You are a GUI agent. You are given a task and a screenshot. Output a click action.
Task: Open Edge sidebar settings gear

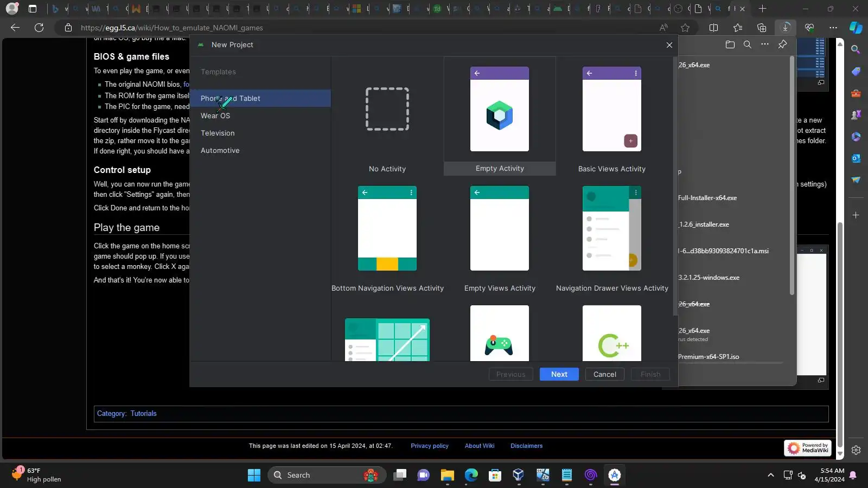click(856, 450)
